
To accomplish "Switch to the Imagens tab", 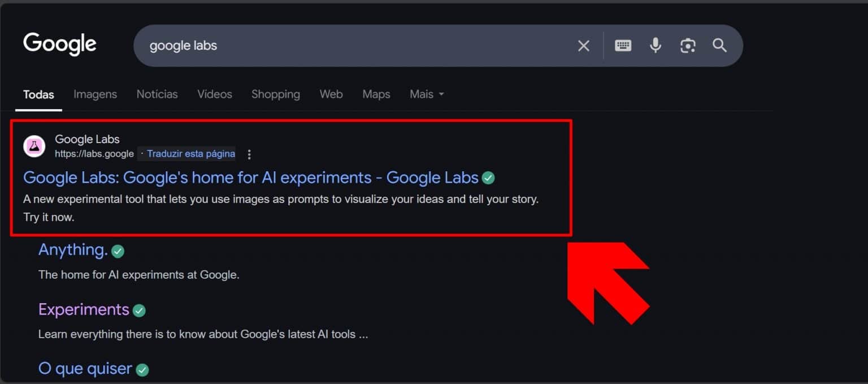I will [95, 94].
